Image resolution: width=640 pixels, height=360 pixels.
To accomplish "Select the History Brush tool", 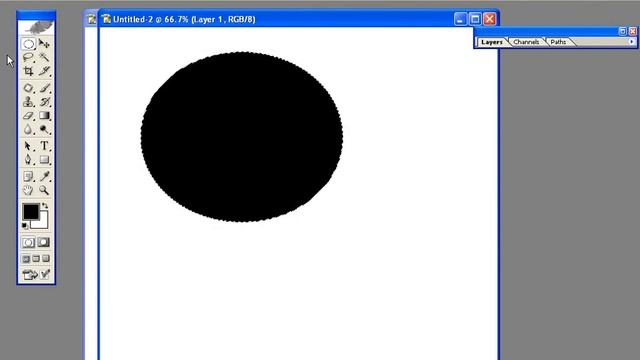I will coord(44,102).
